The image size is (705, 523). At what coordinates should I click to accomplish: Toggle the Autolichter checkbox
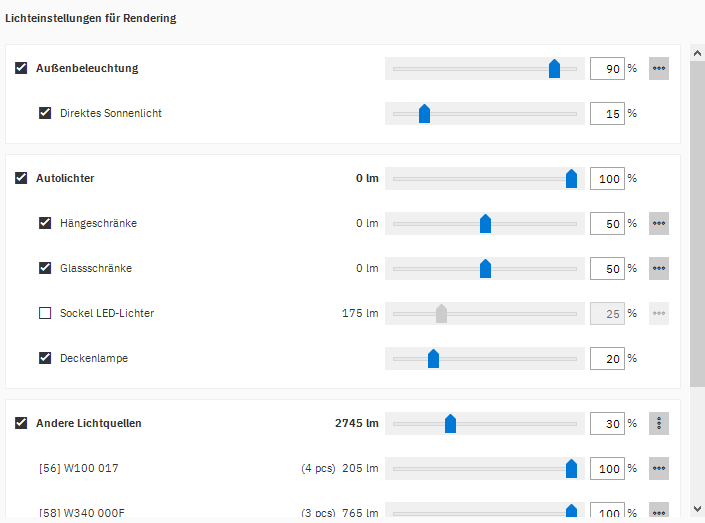point(21,178)
